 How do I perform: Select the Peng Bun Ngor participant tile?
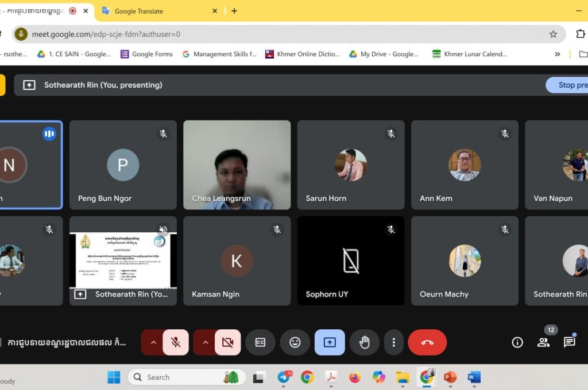[x=123, y=165]
